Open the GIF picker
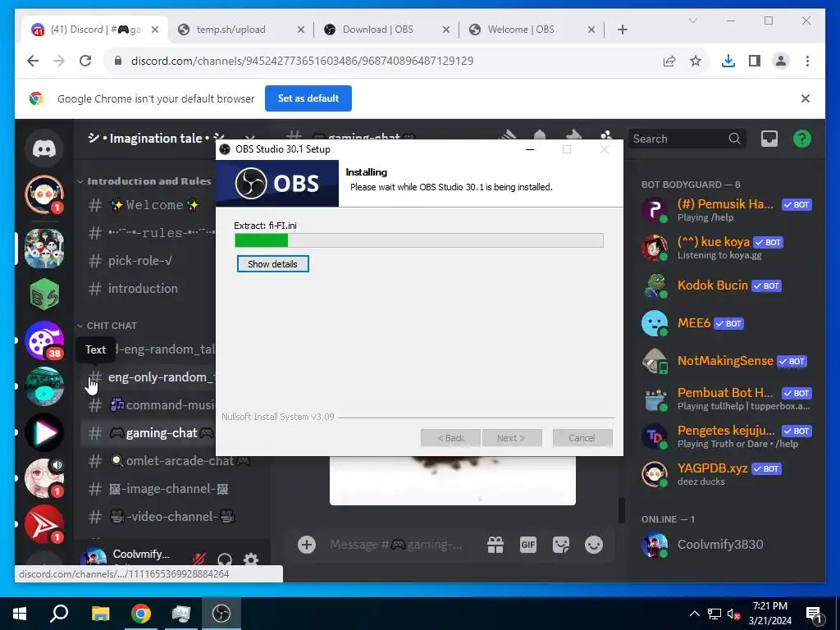The image size is (840, 630). pos(527,545)
